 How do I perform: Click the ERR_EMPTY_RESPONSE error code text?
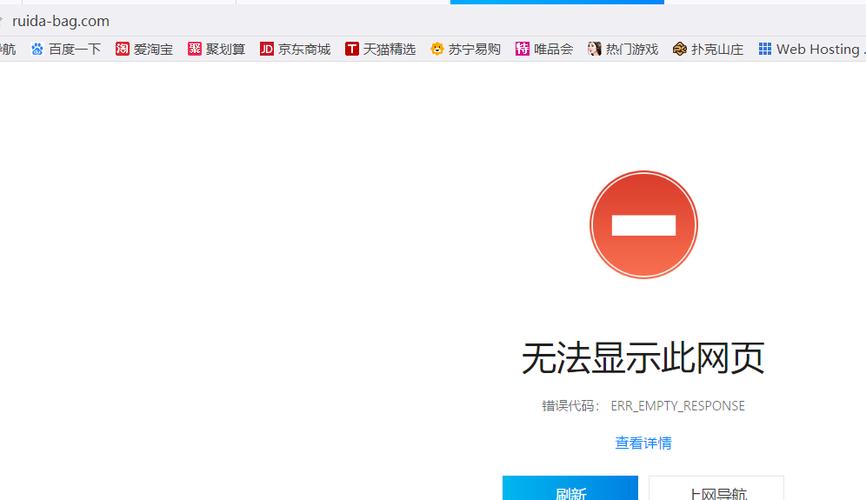pyautogui.click(x=678, y=406)
